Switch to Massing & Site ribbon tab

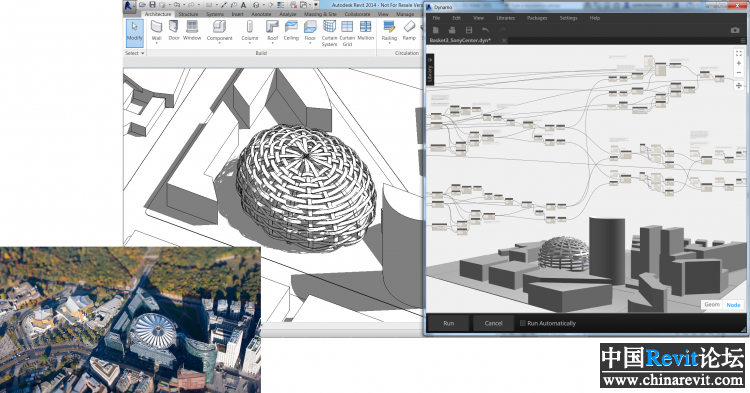click(x=320, y=14)
